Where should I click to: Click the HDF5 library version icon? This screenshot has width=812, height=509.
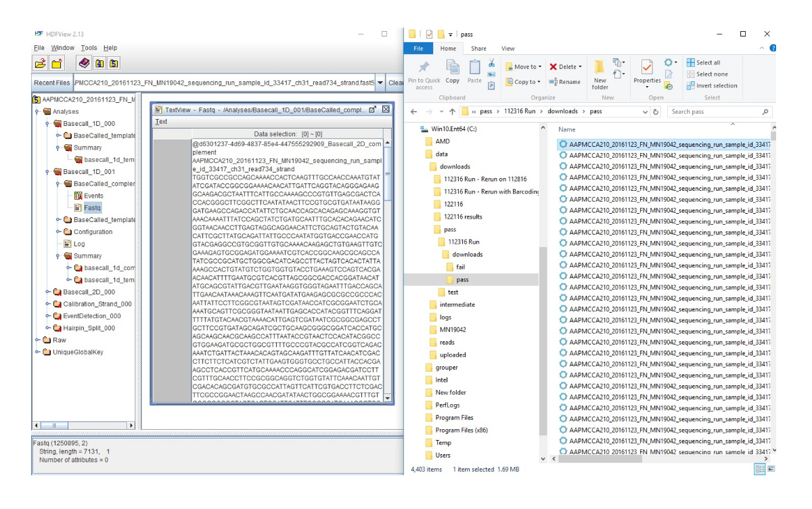click(114, 64)
